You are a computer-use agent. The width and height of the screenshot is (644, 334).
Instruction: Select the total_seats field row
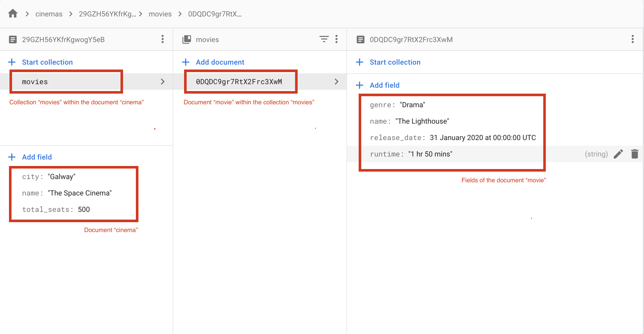[56, 209]
